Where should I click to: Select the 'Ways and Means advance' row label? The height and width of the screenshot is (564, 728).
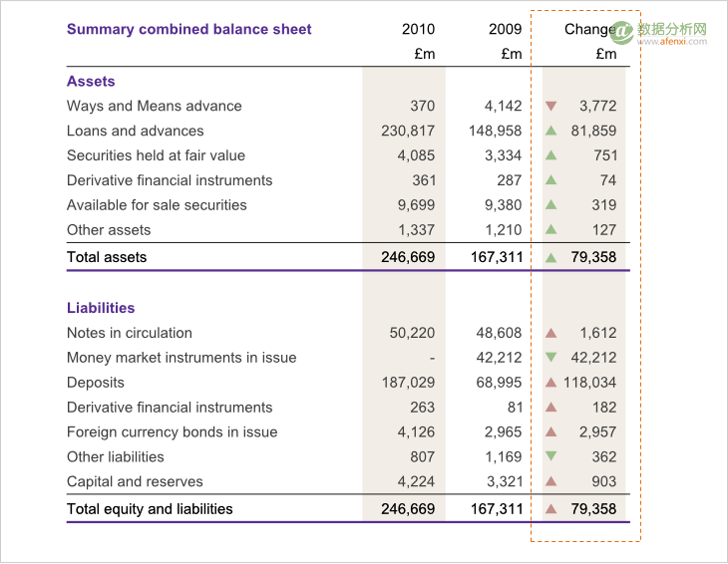(x=155, y=107)
